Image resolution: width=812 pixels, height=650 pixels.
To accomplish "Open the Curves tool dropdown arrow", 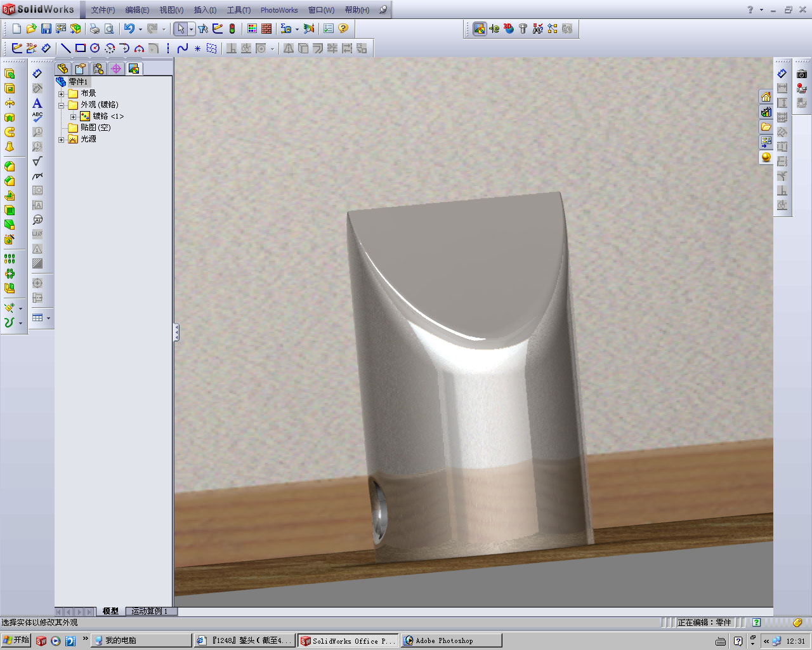I will (20, 323).
